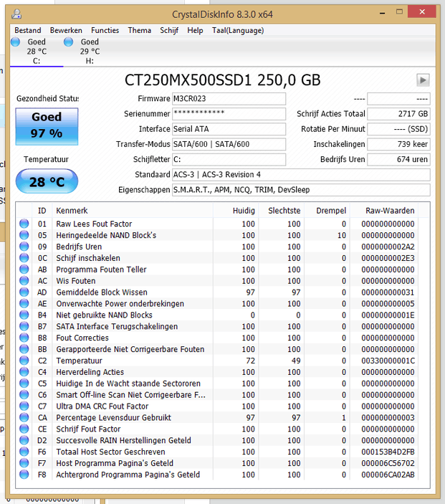Click status orb for Ultra DMA CRC Fout Factor
445x504 pixels.
point(24,406)
